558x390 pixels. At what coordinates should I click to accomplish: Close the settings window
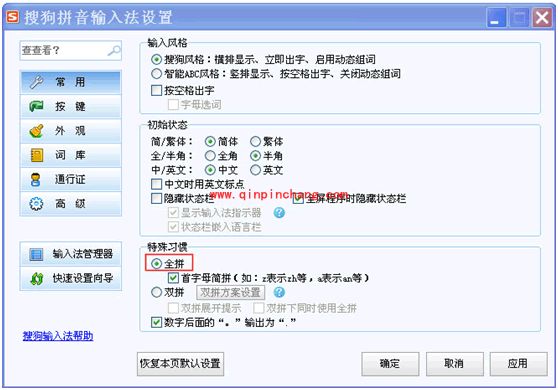542,17
